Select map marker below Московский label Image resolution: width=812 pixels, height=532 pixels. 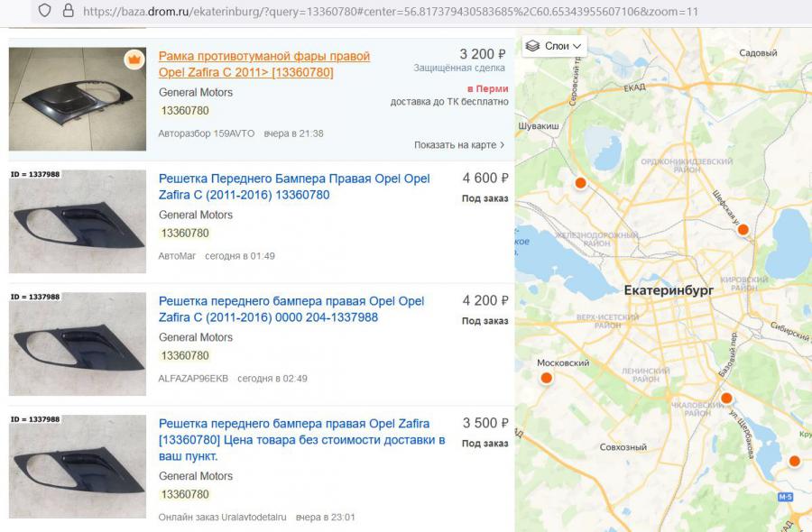pos(546,378)
